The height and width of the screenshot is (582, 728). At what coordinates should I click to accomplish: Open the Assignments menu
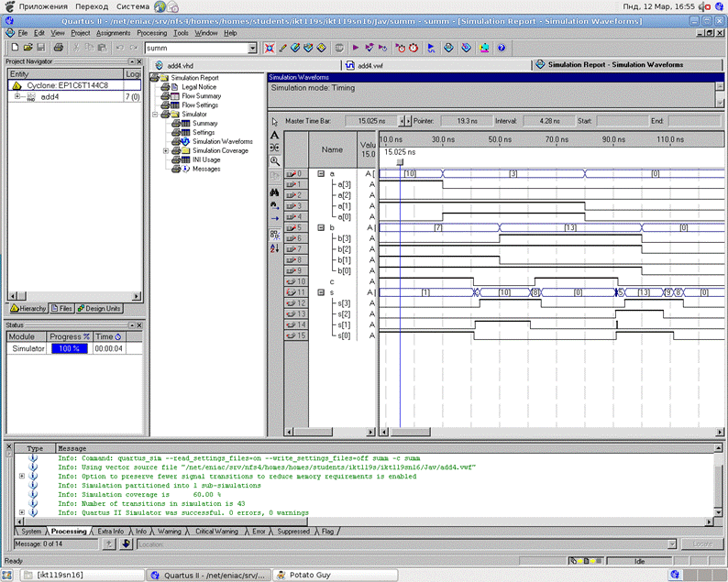pyautogui.click(x=114, y=33)
